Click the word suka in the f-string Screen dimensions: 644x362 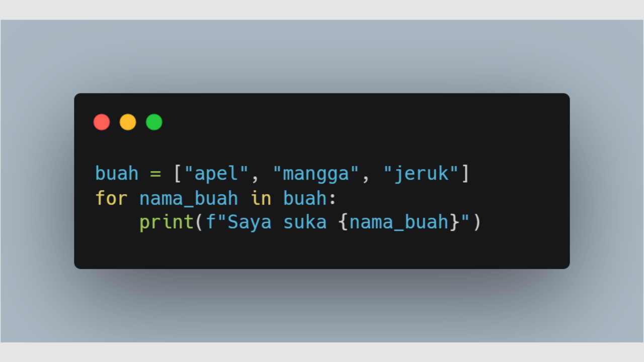(305, 223)
